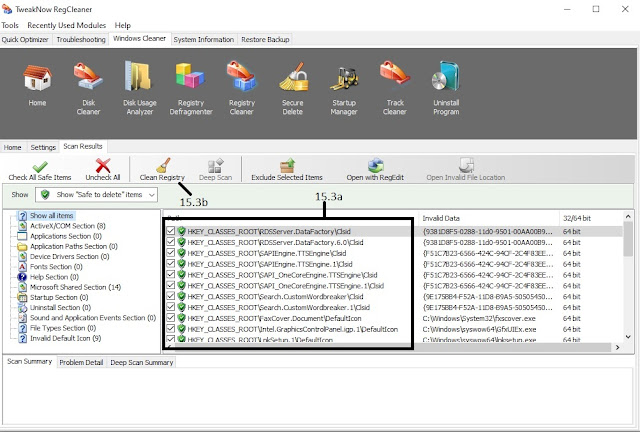
Task: Open the Registry Cleaner module
Action: 242,88
